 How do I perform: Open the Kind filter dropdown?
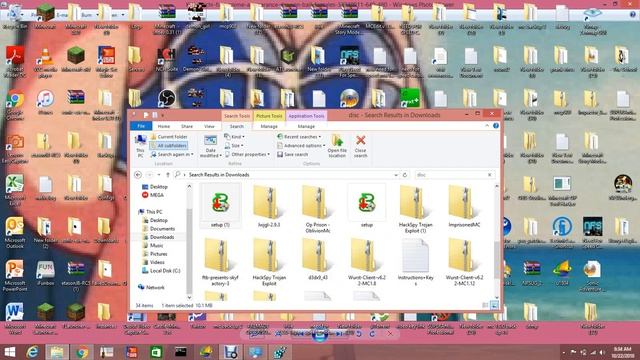coord(234,137)
